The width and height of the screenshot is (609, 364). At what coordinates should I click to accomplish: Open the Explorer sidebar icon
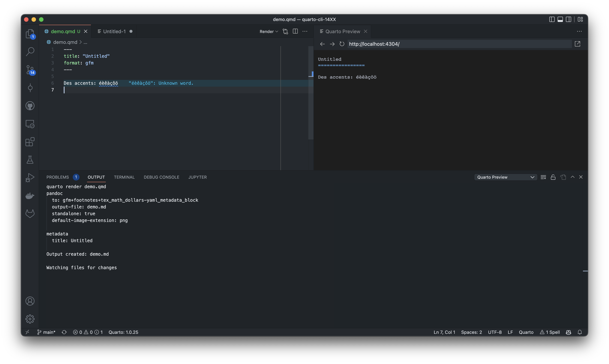coord(30,34)
